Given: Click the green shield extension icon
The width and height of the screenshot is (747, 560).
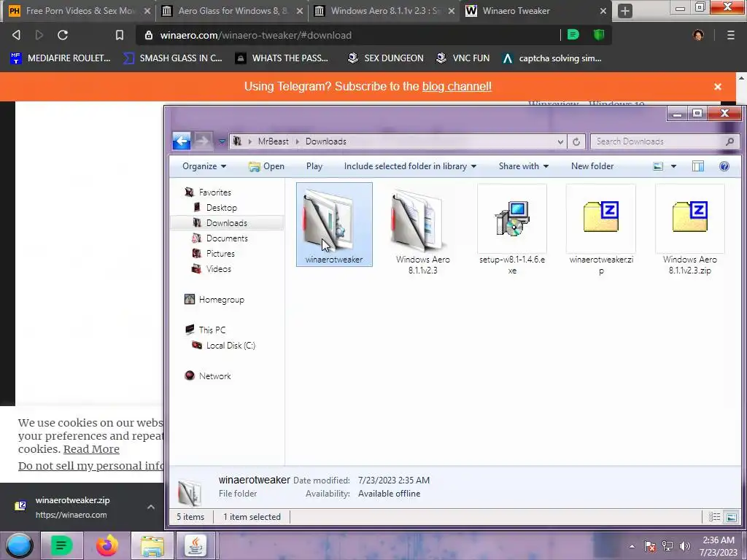Looking at the screenshot, I should 599,35.
